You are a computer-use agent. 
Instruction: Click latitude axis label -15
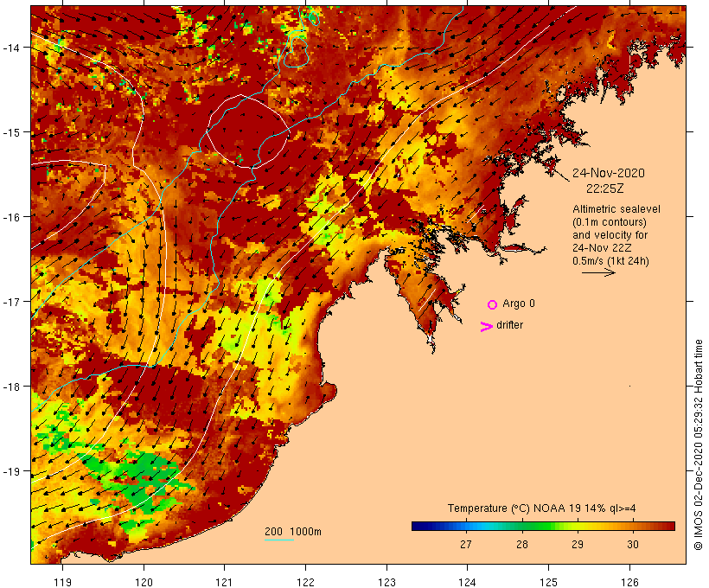point(11,132)
